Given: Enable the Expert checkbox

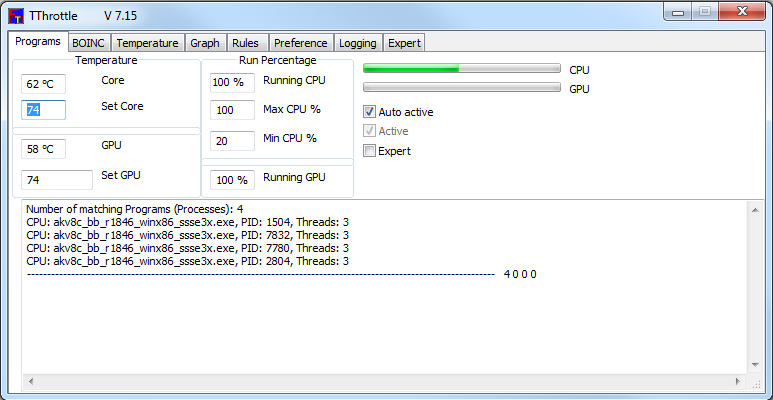Looking at the screenshot, I should click(387, 151).
